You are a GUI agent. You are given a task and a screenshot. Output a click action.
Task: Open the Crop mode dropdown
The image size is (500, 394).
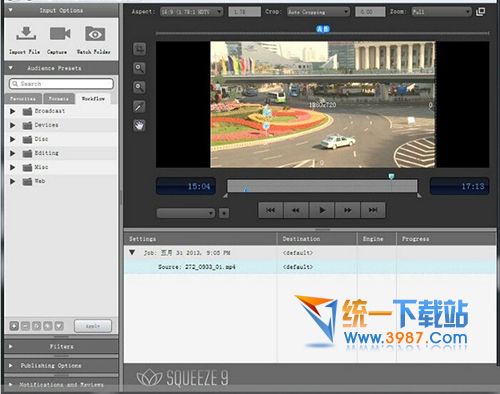point(318,12)
